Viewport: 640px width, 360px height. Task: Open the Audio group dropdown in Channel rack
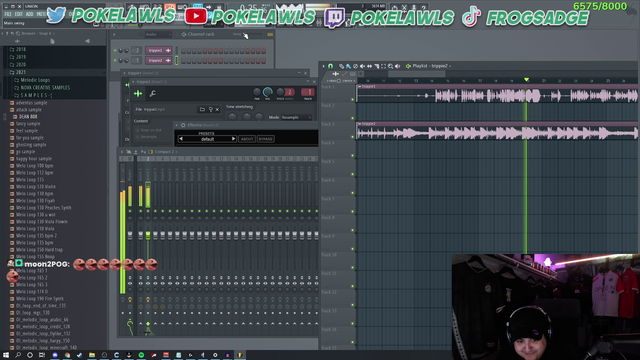point(157,34)
